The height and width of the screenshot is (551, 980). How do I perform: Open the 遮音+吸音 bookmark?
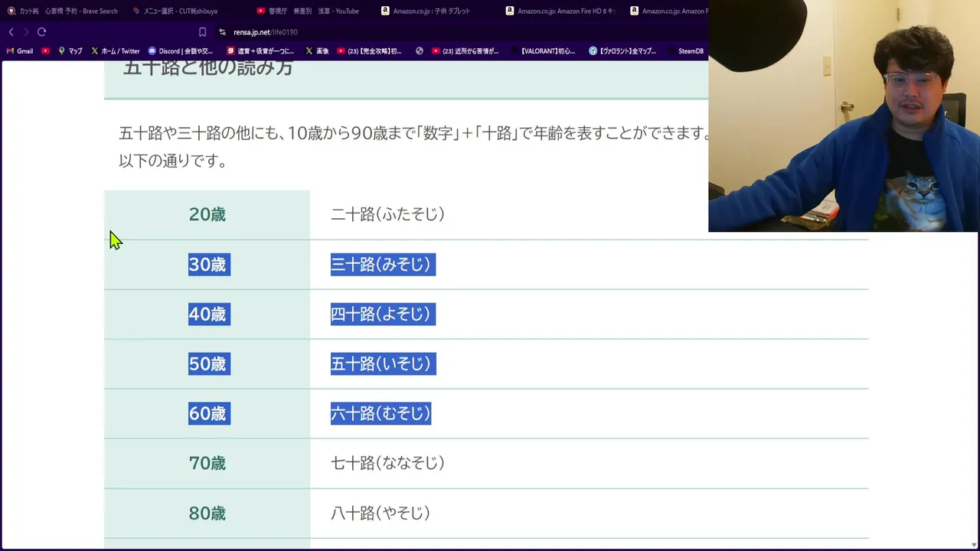coord(260,51)
